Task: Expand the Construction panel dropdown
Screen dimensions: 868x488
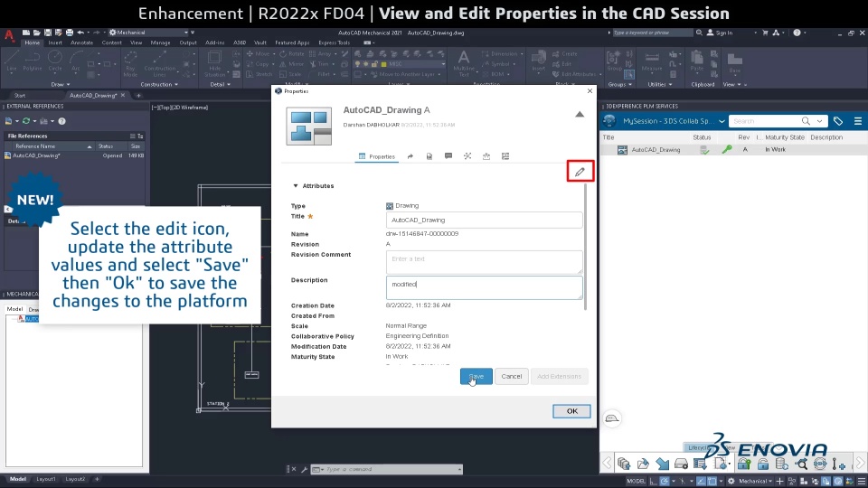Action: (159, 85)
